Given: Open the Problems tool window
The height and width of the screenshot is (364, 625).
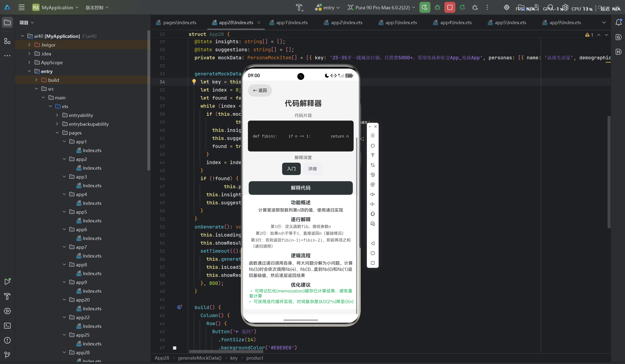Looking at the screenshot, I should 7,340.
